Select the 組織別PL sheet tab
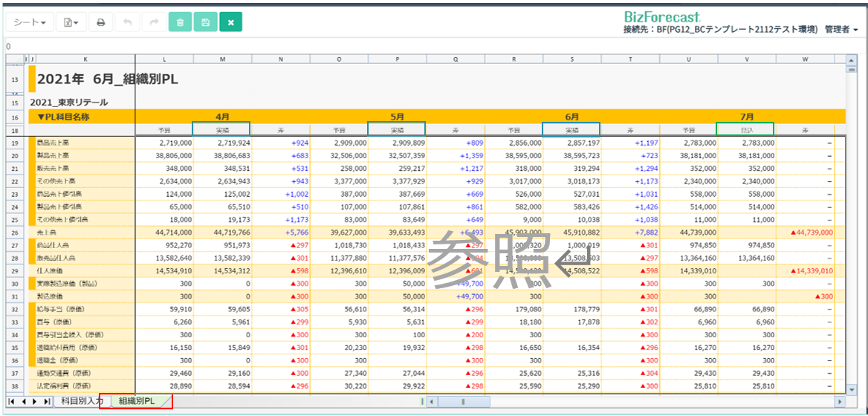This screenshot has height=416, width=868. click(137, 402)
